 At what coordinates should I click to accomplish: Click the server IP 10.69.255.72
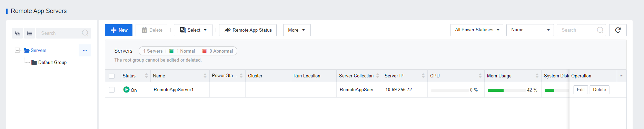[x=398, y=90]
